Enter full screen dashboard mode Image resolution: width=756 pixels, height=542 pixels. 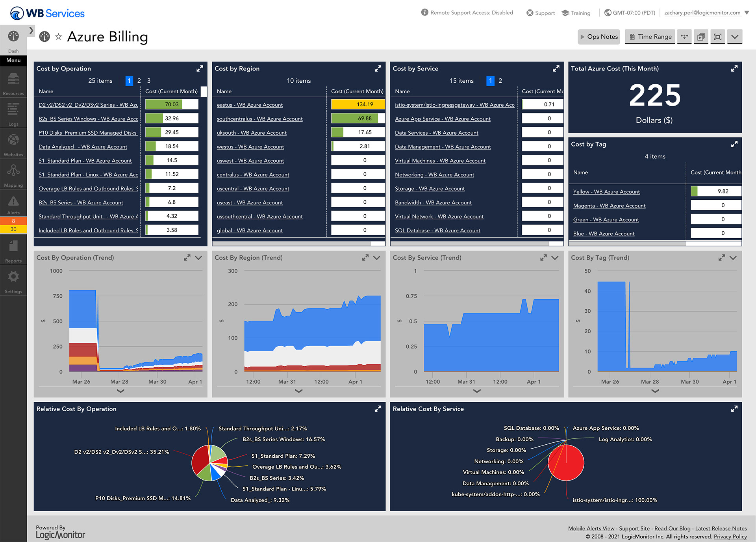point(718,37)
